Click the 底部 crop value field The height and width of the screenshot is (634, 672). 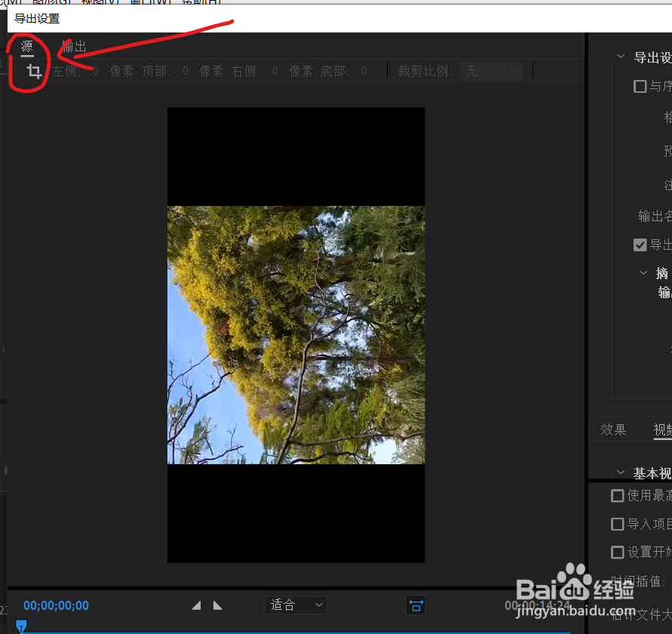point(364,71)
